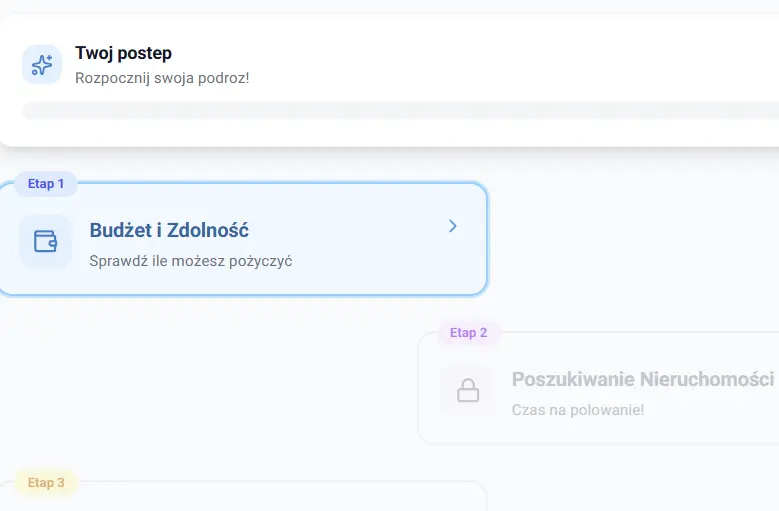Click the Poszukiwanie Nieruchomości title

click(642, 380)
